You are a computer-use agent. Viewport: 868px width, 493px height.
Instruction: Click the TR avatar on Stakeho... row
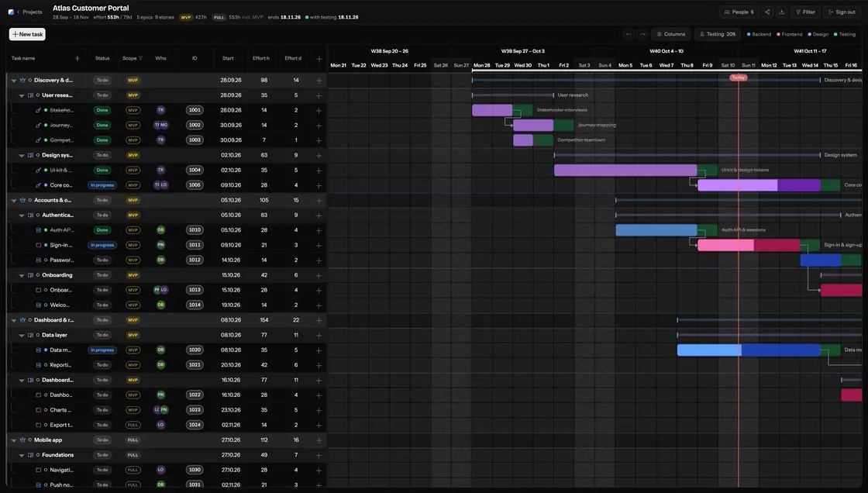[x=160, y=110]
